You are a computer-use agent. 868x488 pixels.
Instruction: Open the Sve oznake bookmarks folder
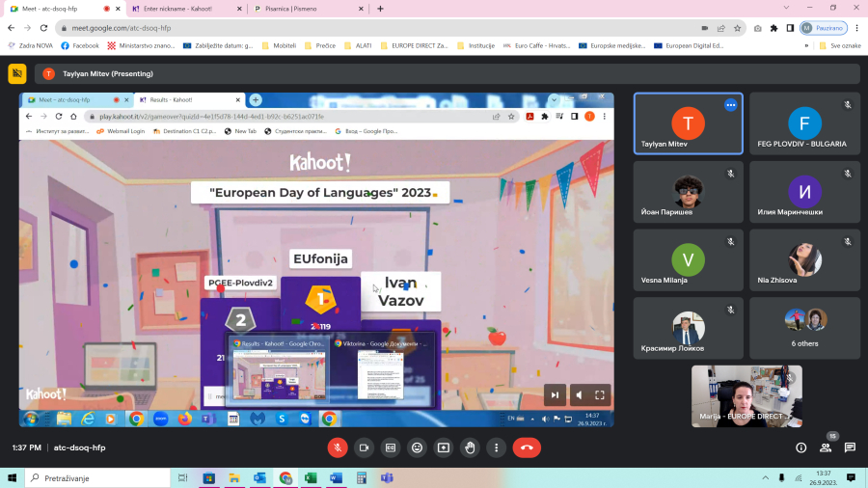pyautogui.click(x=840, y=46)
